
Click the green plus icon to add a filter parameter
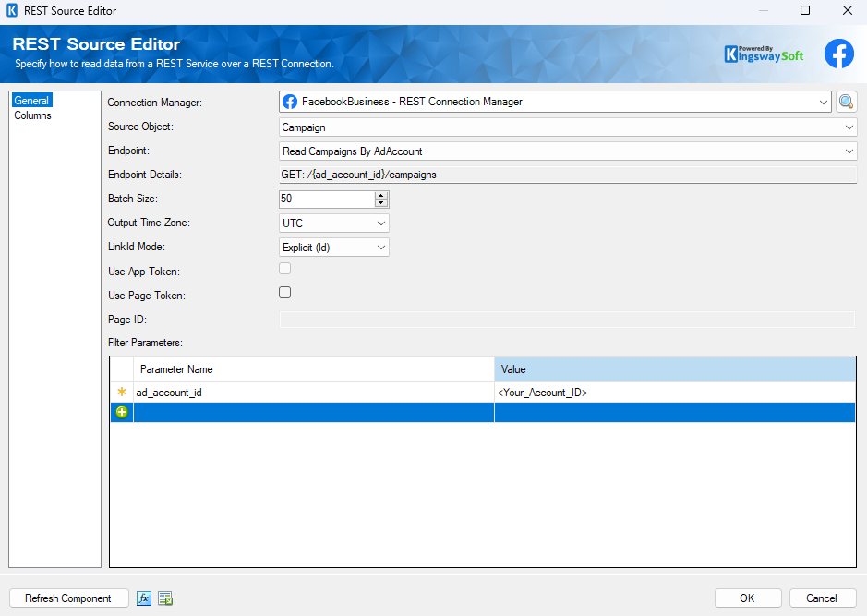121,412
